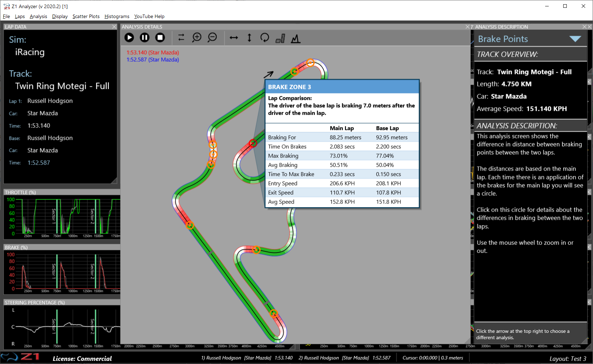Select Exit Speed value 107.8 KPH
The image size is (593, 364).
point(388,193)
